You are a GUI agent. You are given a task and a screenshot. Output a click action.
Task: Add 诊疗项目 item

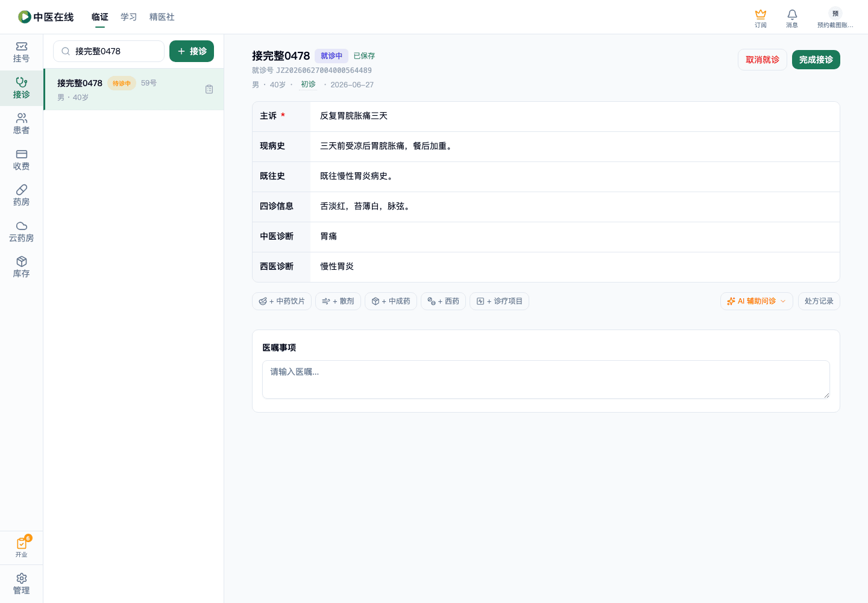[499, 301]
